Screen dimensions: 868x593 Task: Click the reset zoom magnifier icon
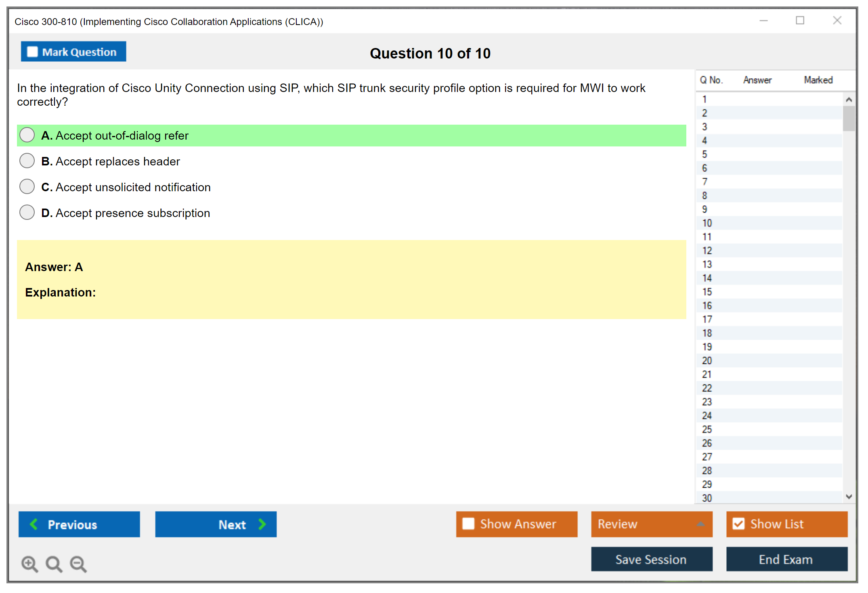[54, 564]
